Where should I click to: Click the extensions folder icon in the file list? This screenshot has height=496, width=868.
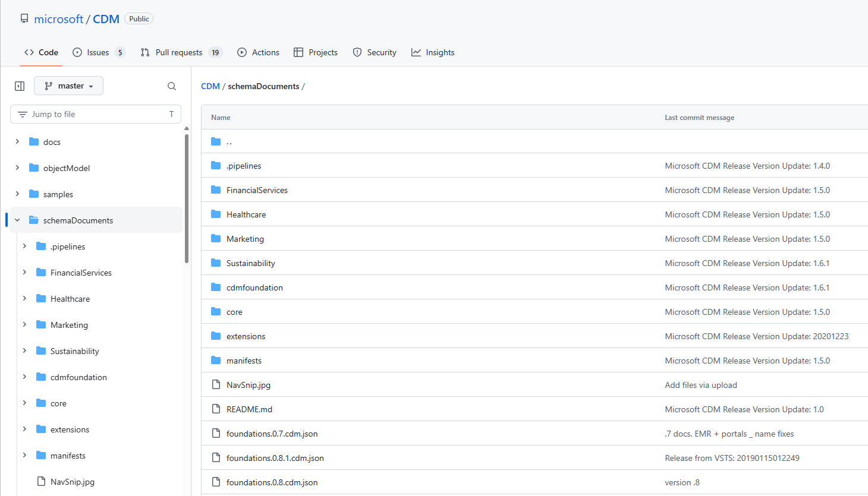pyautogui.click(x=216, y=336)
